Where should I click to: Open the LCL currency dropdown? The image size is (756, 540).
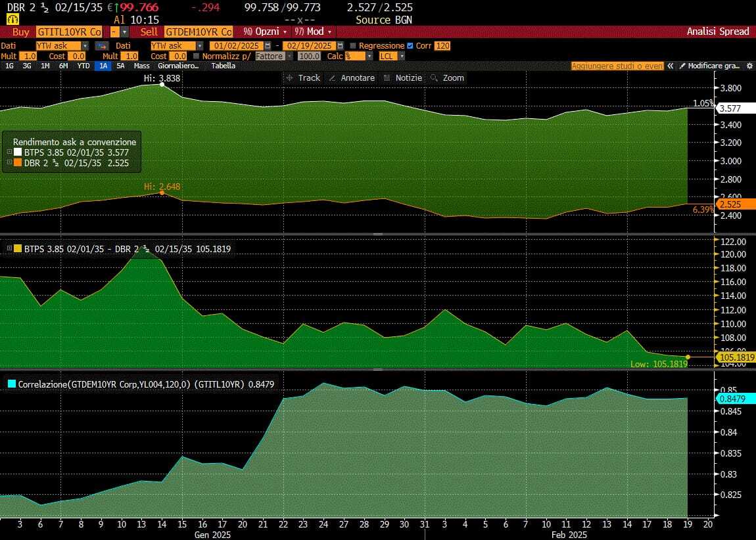pyautogui.click(x=402, y=56)
